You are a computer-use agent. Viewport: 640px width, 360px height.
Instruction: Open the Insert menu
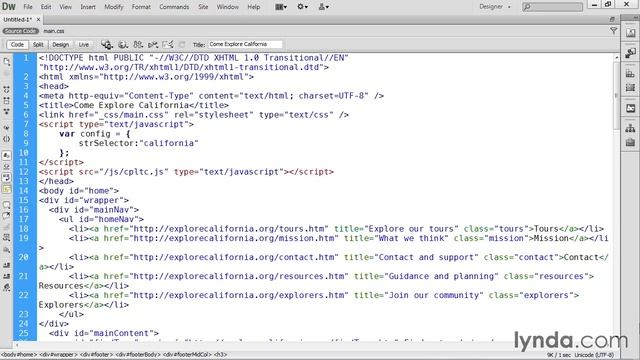point(88,7)
